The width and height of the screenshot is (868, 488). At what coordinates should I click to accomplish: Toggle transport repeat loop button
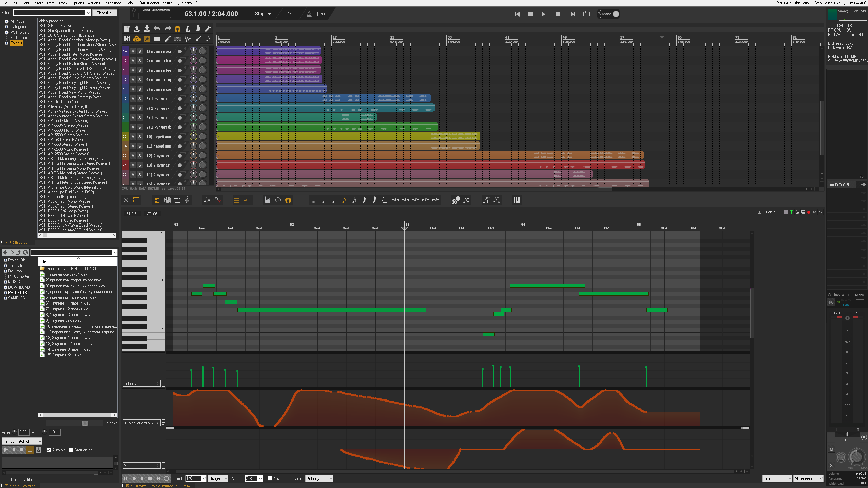(x=586, y=14)
